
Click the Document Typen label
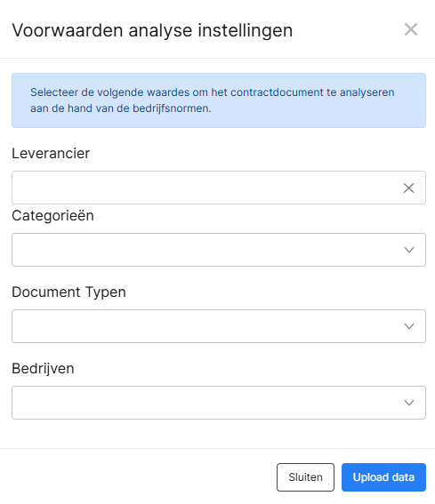click(x=68, y=292)
